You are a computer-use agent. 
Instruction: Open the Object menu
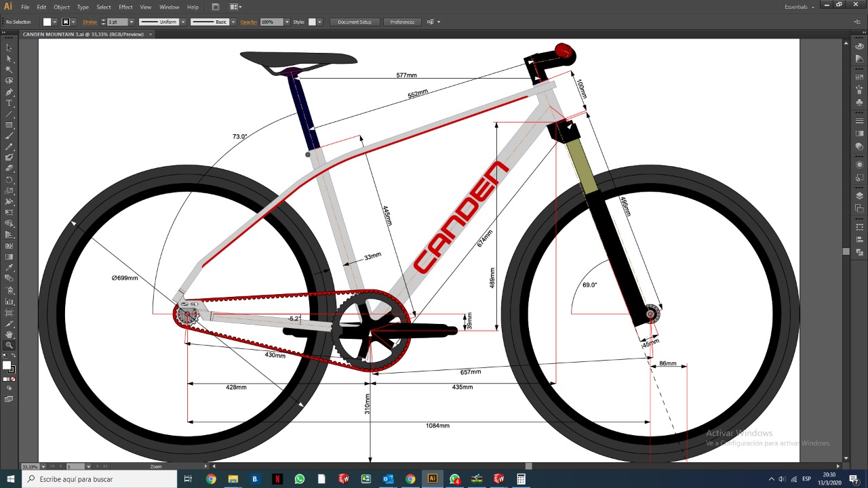62,7
